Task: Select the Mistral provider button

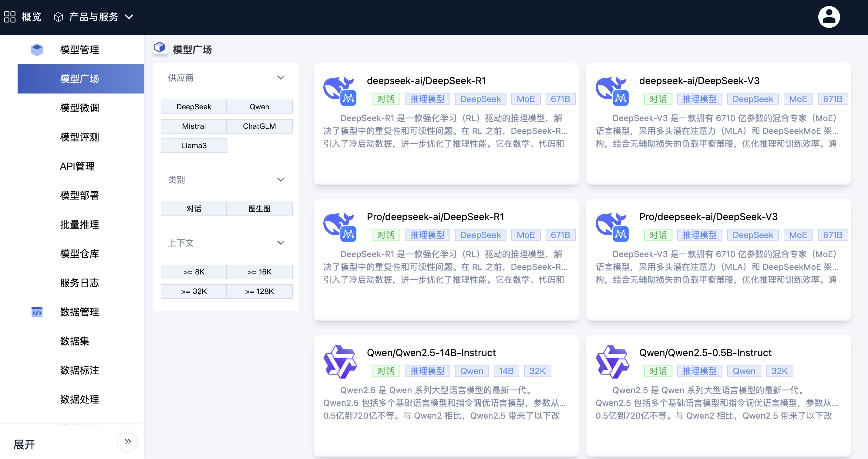Action: coord(194,126)
